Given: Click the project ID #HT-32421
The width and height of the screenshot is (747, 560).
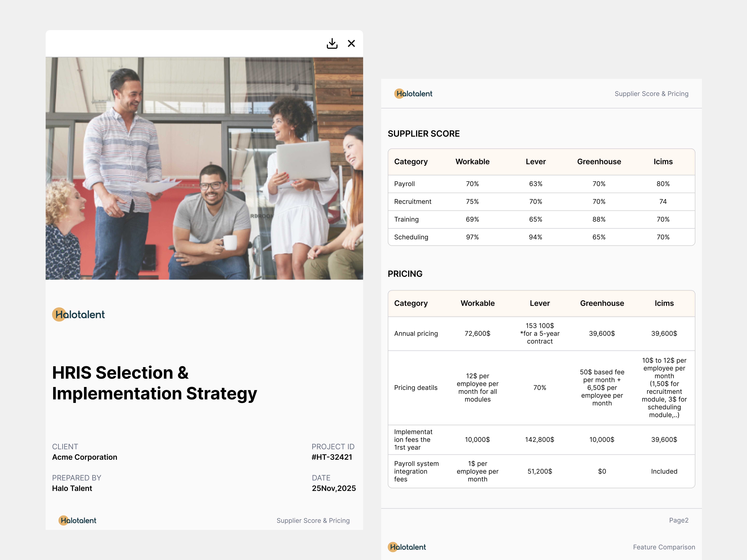Looking at the screenshot, I should tap(332, 457).
